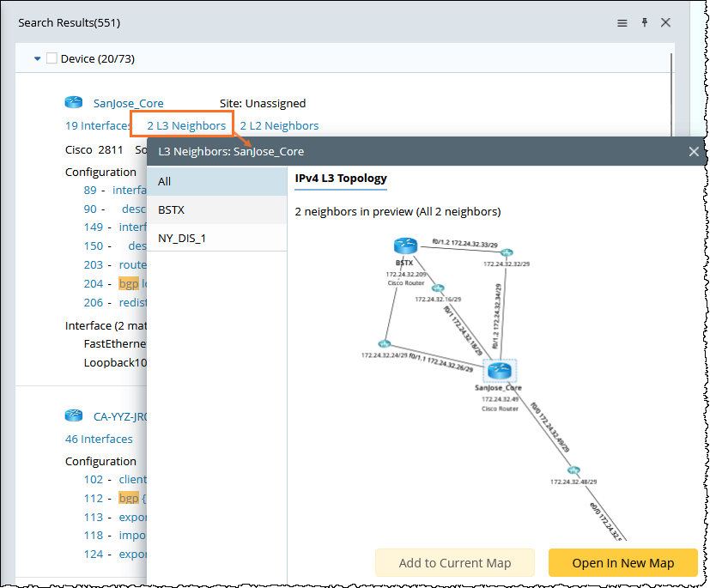Collapse the Device results group
The height and width of the screenshot is (588, 710).
click(x=38, y=59)
